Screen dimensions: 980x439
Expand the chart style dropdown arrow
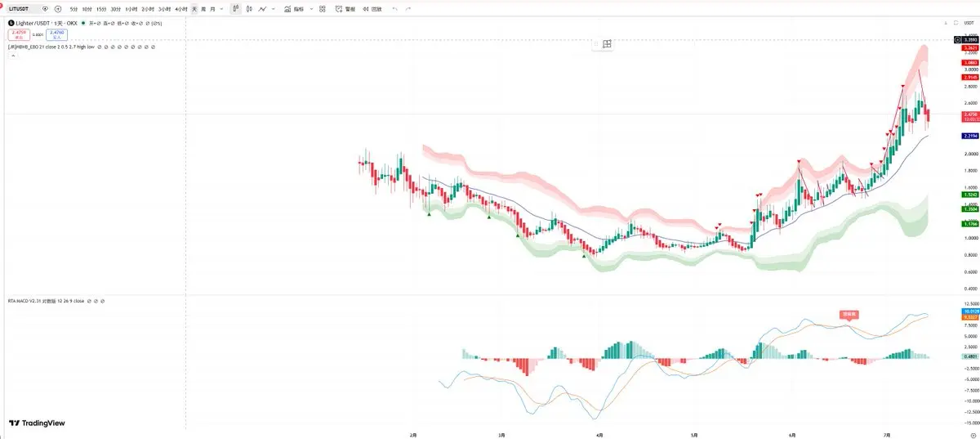pos(273,8)
